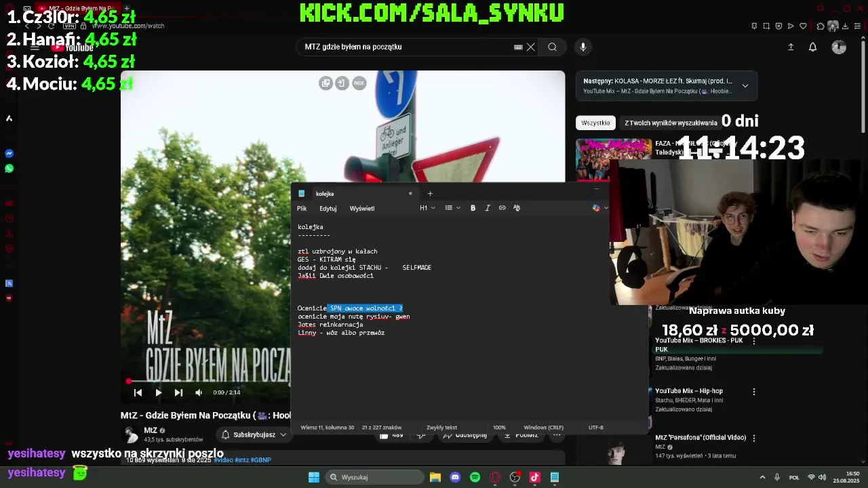This screenshot has height=488, width=868.
Task: Clear the YouTube search query
Action: (531, 47)
